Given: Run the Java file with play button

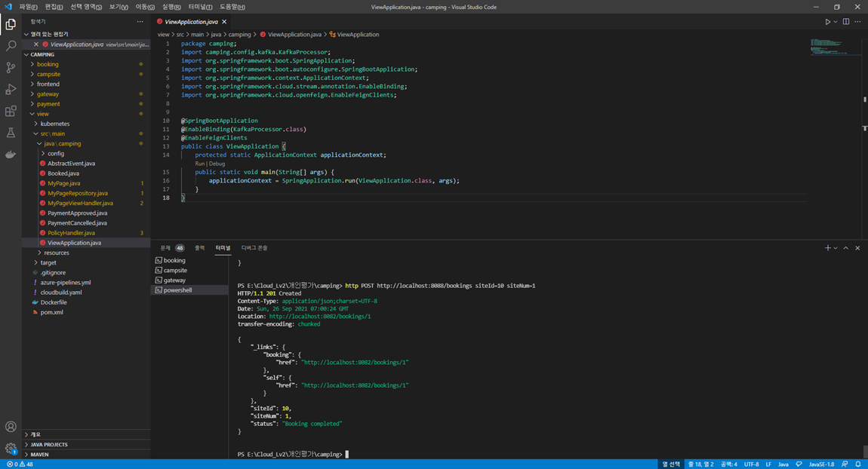Looking at the screenshot, I should click(x=827, y=22).
